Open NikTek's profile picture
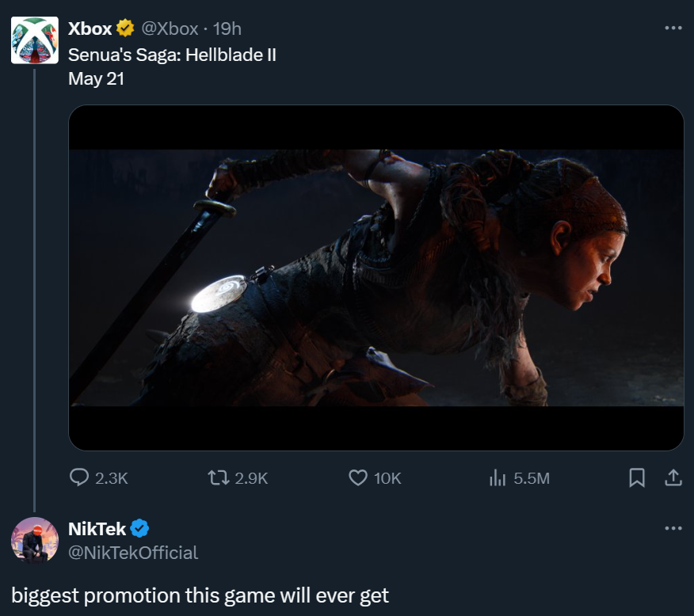694x616 pixels. pyautogui.click(x=35, y=540)
